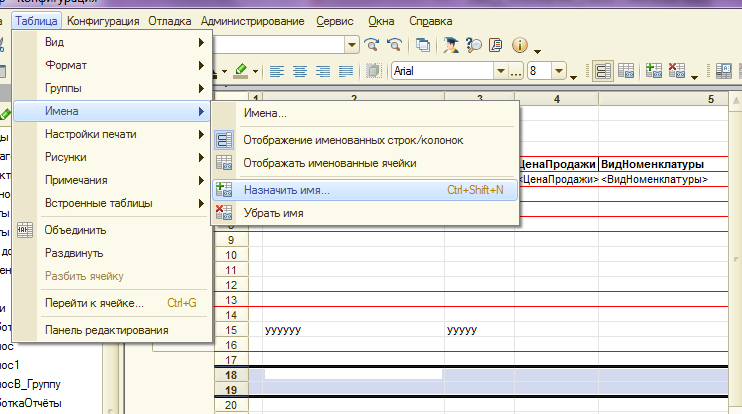Open the Arial font dropdown

499,71
